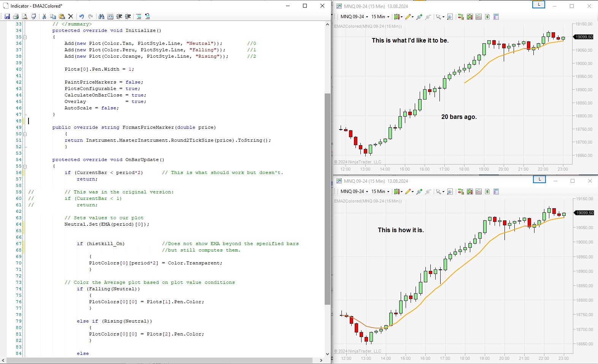Screen dimensions: 598x364
Task: Open print preview in the code editor
Action: [25, 16]
